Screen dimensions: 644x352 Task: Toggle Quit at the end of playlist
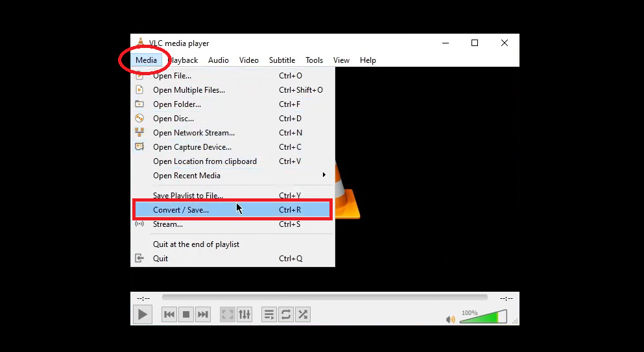pos(232,244)
